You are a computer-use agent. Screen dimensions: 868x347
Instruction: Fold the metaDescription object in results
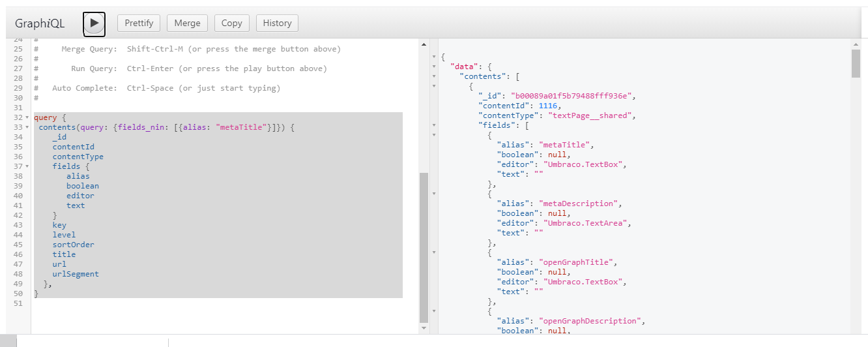[433, 194]
